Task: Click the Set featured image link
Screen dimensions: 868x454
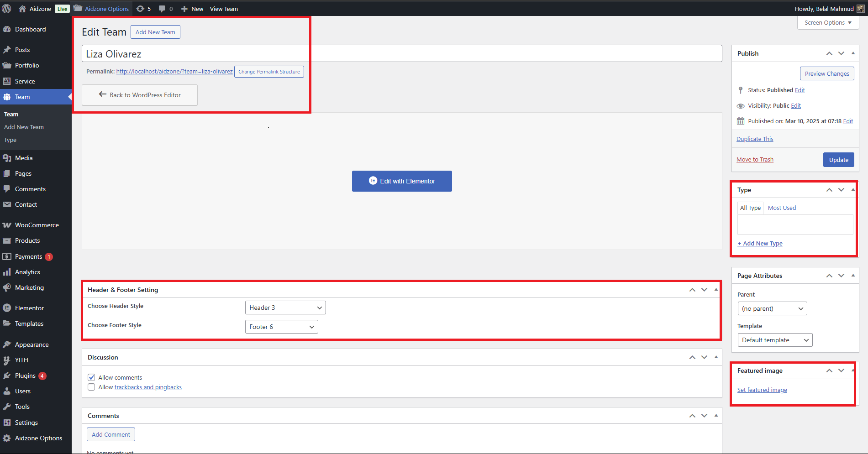Action: (762, 390)
